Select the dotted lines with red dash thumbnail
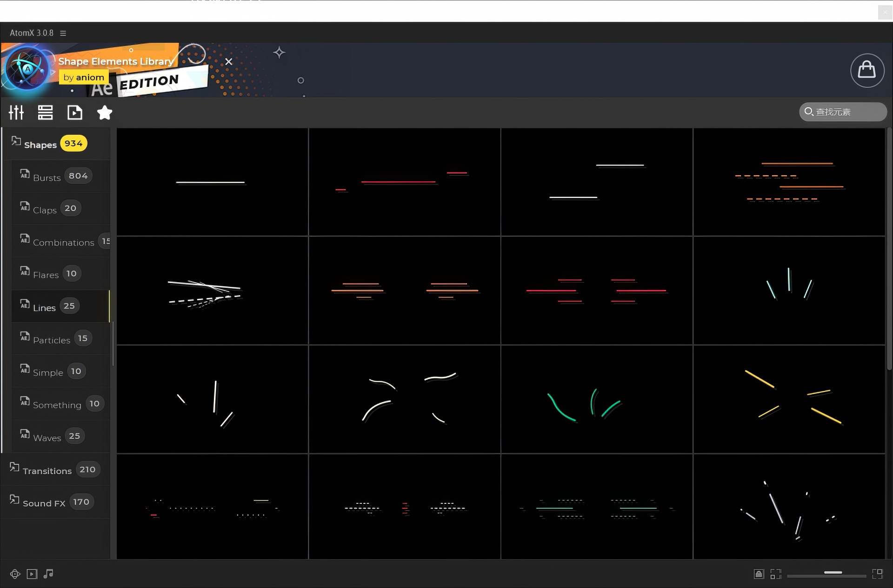Image resolution: width=893 pixels, height=588 pixels. pyautogui.click(x=212, y=507)
